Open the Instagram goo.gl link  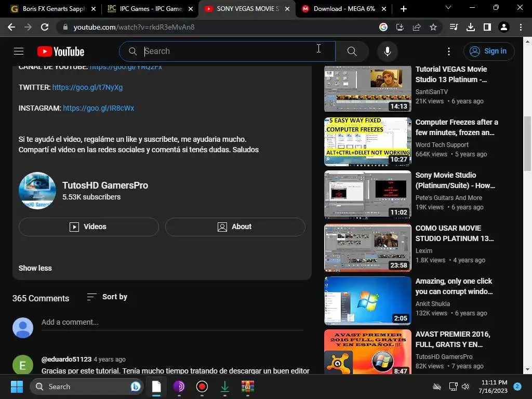click(x=98, y=108)
